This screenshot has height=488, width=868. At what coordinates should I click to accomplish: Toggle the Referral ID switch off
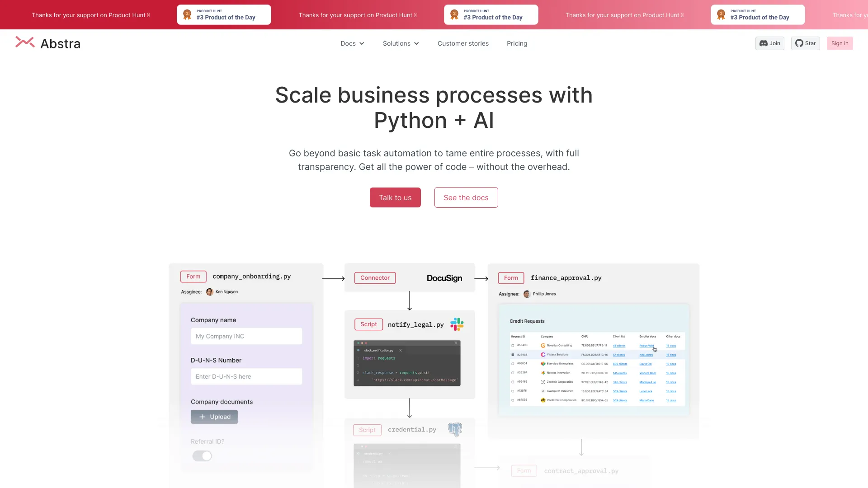click(x=202, y=456)
